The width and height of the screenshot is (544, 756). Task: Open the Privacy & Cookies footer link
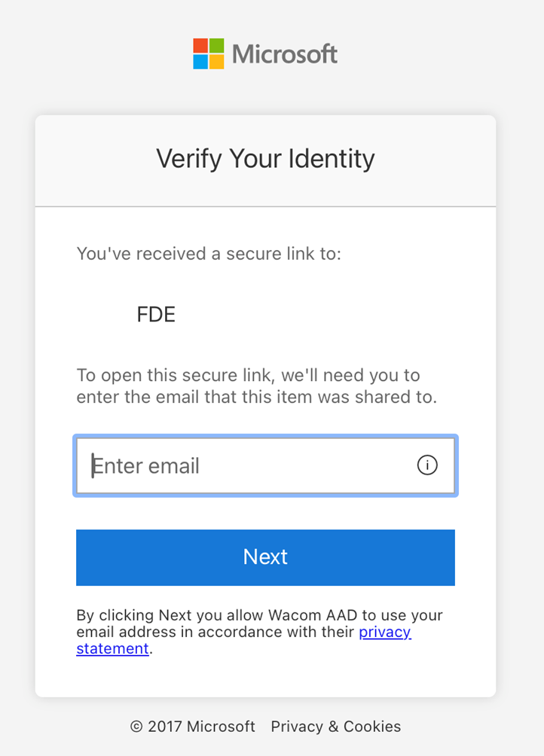click(x=335, y=726)
